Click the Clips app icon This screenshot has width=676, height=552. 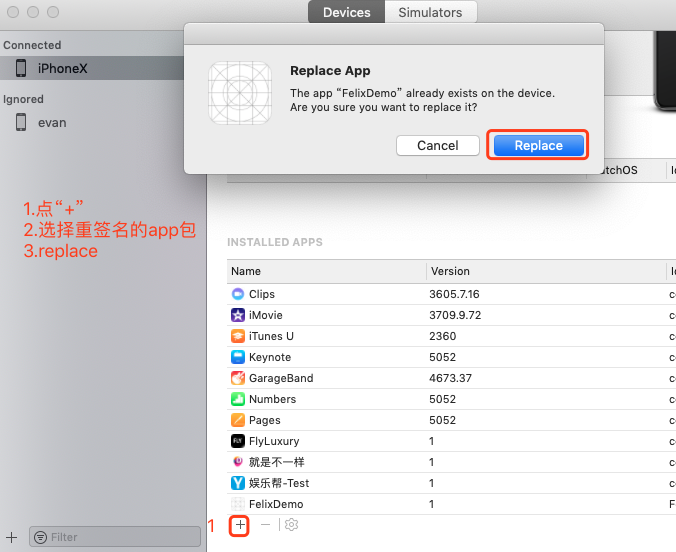[238, 294]
